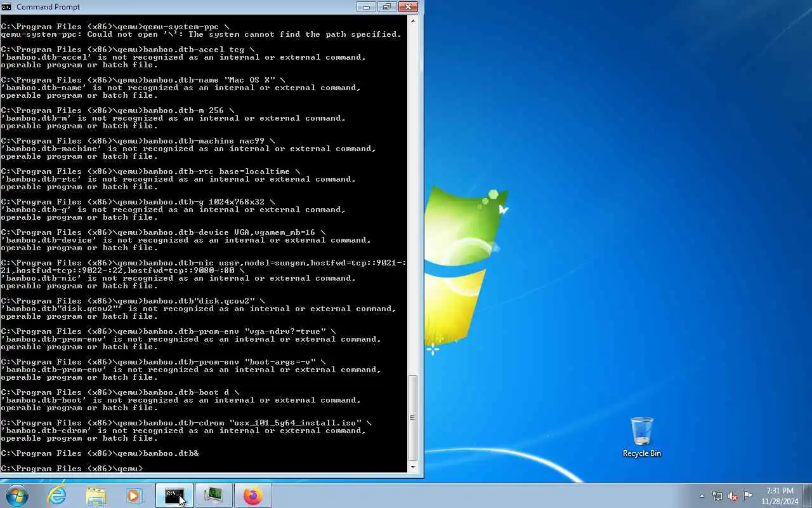This screenshot has height=508, width=812.
Task: Maximize the Command Prompt window
Action: [386, 7]
